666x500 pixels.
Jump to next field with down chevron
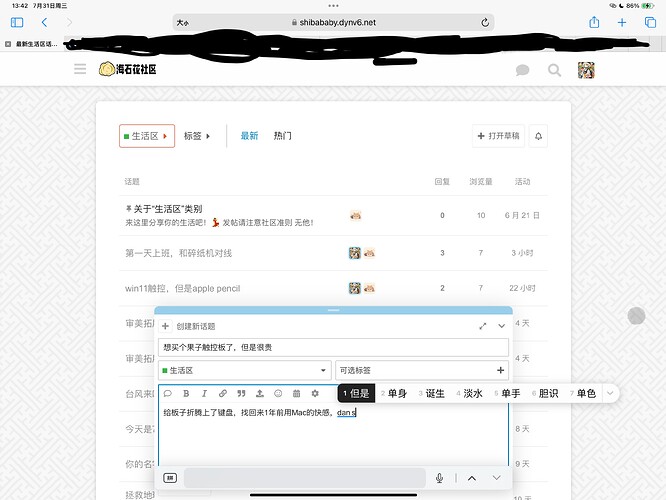pyautogui.click(x=497, y=478)
